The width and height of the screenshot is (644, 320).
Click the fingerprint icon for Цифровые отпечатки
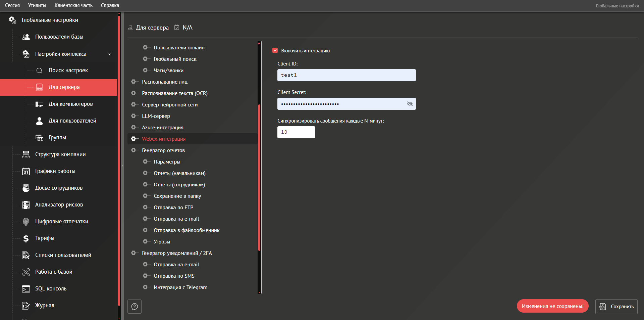tap(26, 222)
